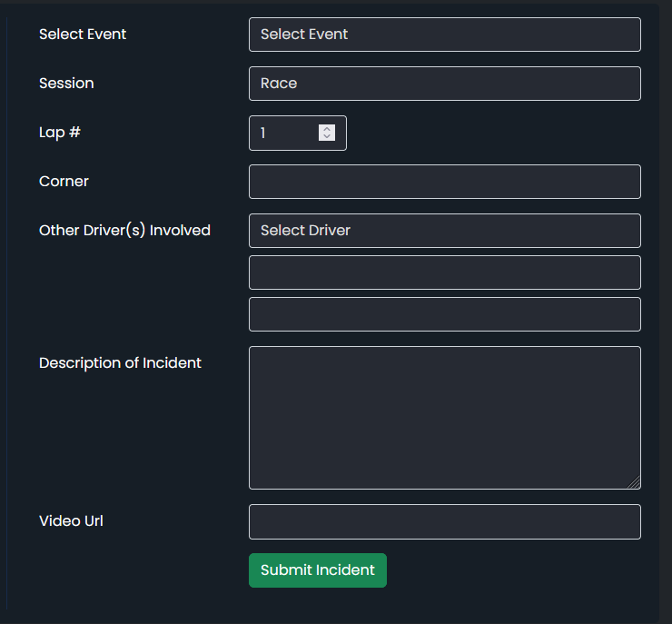The width and height of the screenshot is (672, 624).
Task: Click into the Corner text field
Action: pyautogui.click(x=445, y=182)
